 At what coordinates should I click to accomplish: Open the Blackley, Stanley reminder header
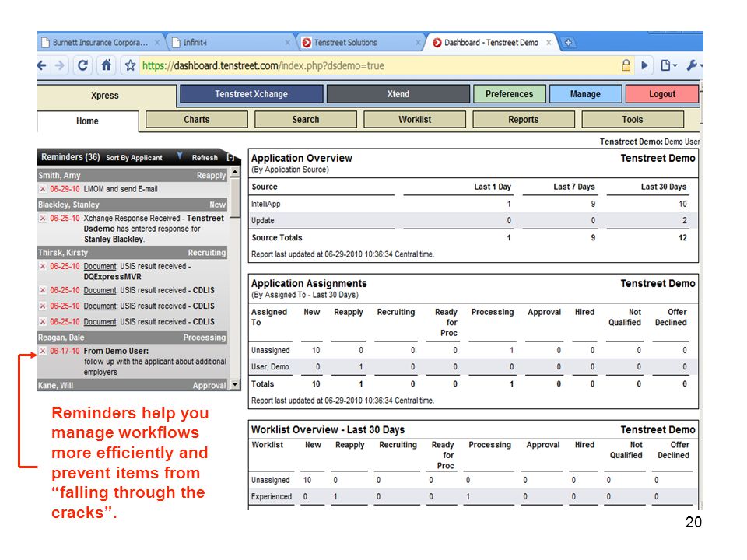click(x=132, y=205)
